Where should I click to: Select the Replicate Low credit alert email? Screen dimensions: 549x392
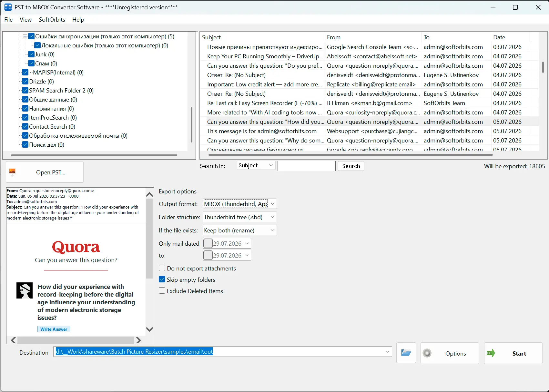369,84
